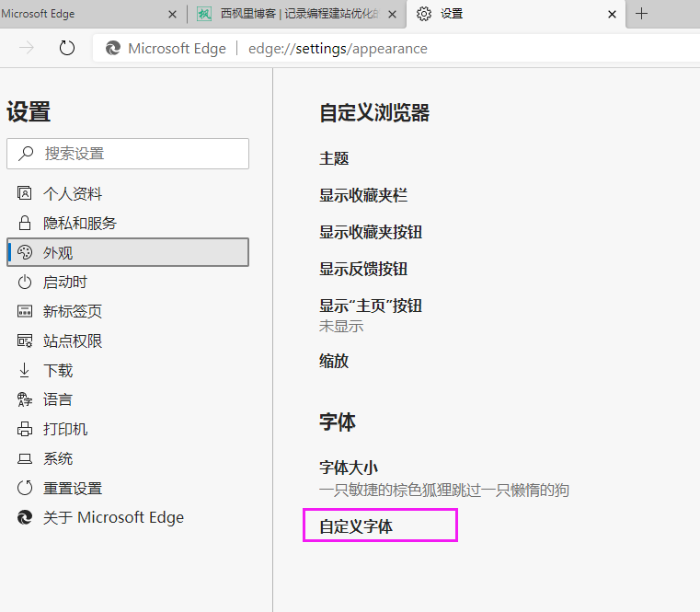Click the forward navigation arrow
Viewport: 700px width, 612px height.
point(27,47)
